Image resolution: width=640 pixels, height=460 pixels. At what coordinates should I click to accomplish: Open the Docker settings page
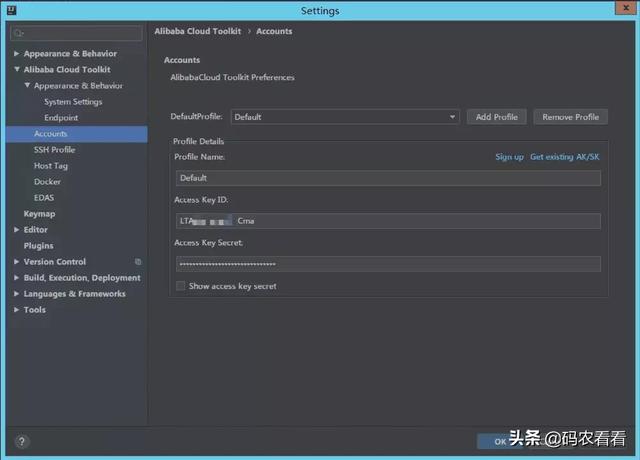tap(47, 182)
